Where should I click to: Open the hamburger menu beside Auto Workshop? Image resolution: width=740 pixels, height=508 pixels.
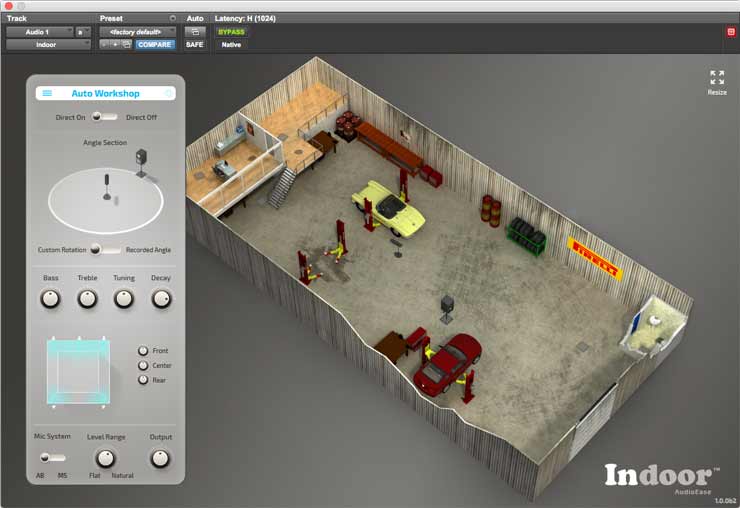tap(47, 93)
